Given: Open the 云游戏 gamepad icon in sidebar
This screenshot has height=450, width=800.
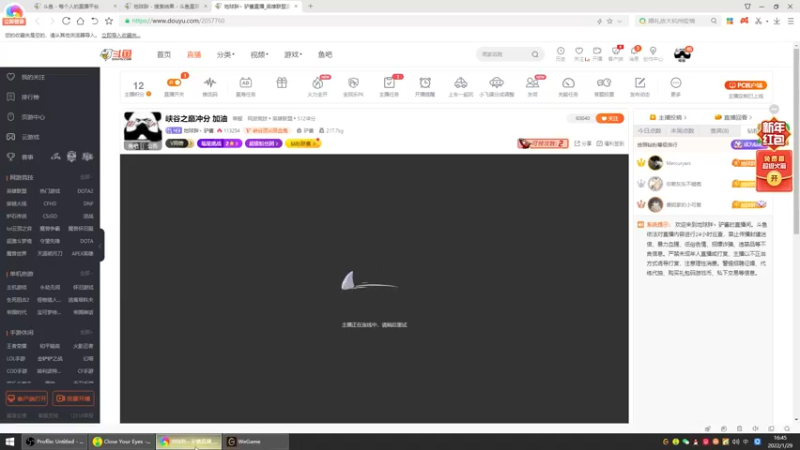Looking at the screenshot, I should point(11,137).
